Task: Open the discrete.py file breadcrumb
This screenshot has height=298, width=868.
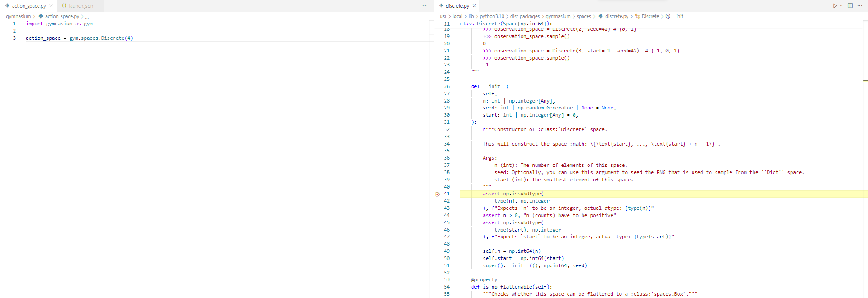Action: 617,16
